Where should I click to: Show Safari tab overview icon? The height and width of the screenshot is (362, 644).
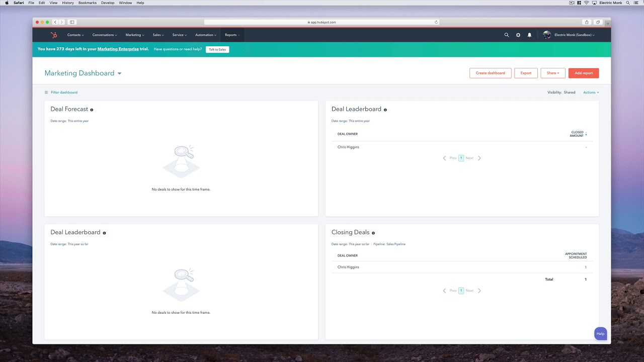coord(598,22)
